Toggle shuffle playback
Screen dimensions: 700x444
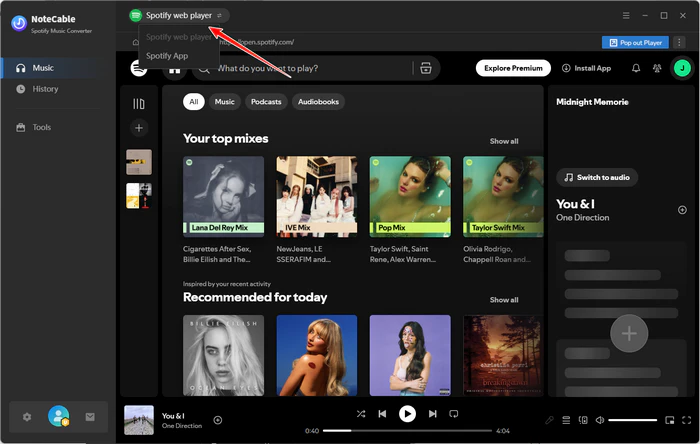tap(361, 414)
